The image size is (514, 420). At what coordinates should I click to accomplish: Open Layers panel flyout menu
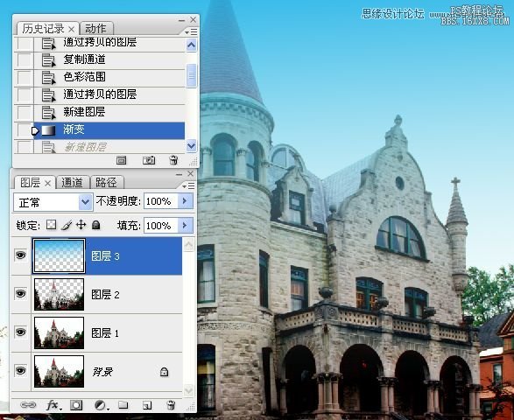(189, 185)
